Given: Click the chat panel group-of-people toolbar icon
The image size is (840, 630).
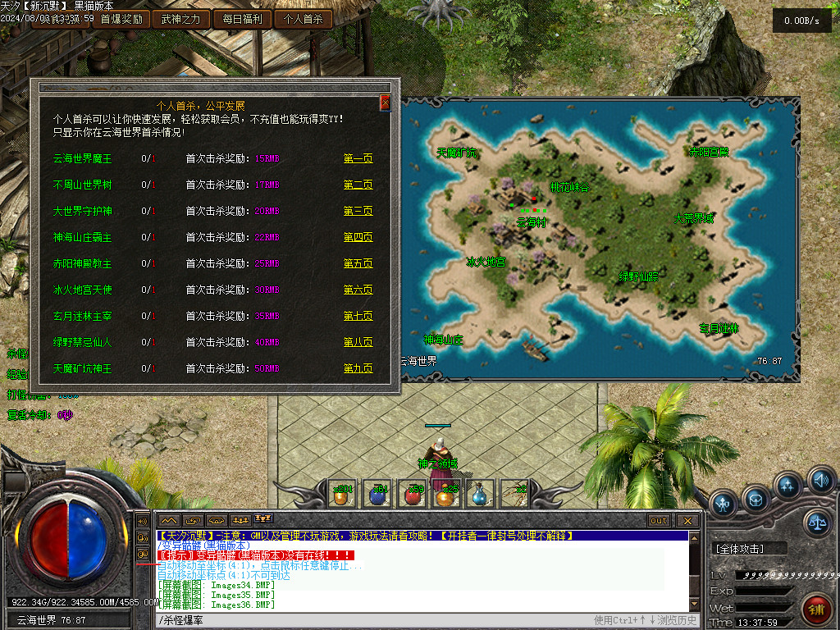Looking at the screenshot, I should [240, 520].
